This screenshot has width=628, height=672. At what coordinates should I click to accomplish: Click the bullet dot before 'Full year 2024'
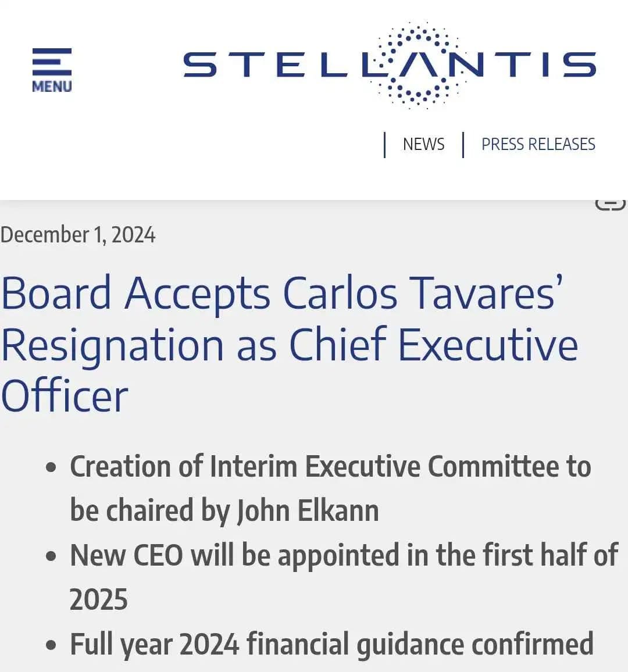pyautogui.click(x=51, y=645)
